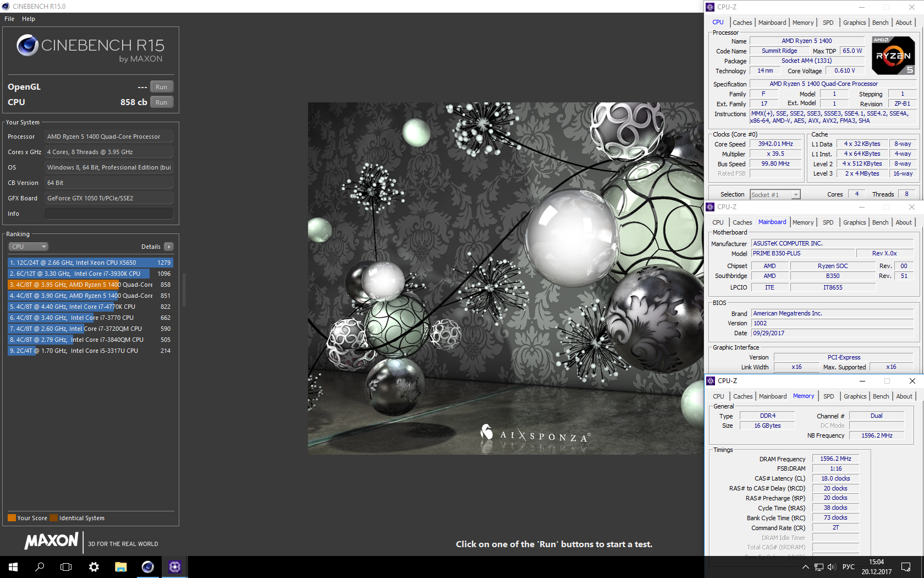Click the Info text field in Your System
The height and width of the screenshot is (578, 924).
(x=109, y=214)
